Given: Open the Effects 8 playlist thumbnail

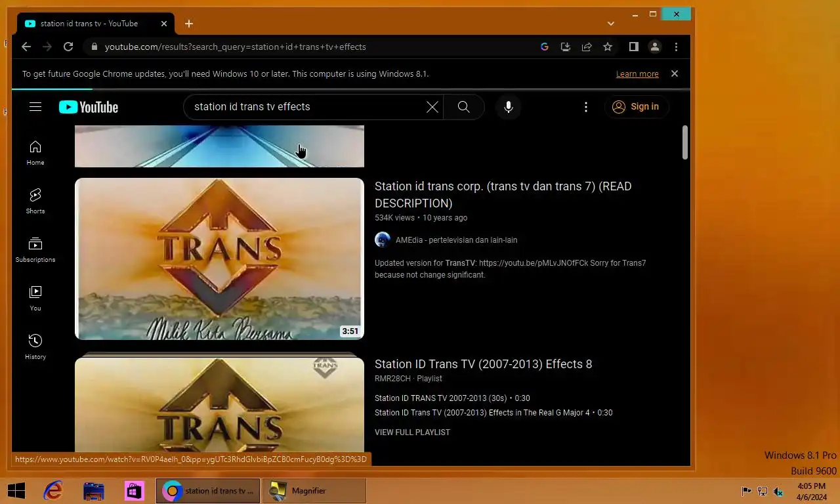Looking at the screenshot, I should coord(219,404).
